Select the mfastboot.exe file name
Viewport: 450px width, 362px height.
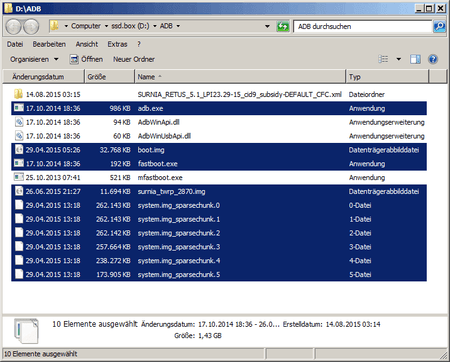160,178
